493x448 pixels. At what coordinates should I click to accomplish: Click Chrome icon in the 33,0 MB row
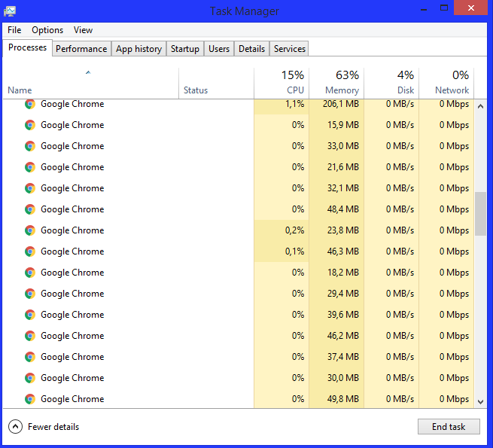[30, 146]
